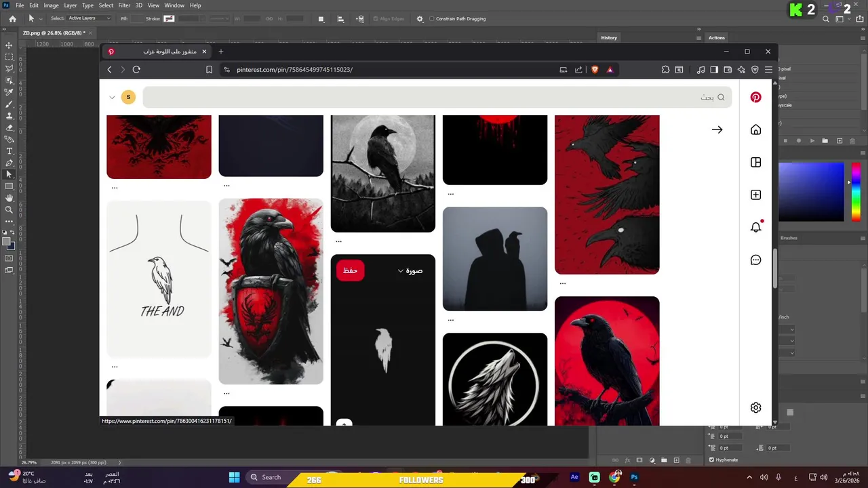
Task: Toggle Quick Mask mode
Action: (x=9, y=258)
